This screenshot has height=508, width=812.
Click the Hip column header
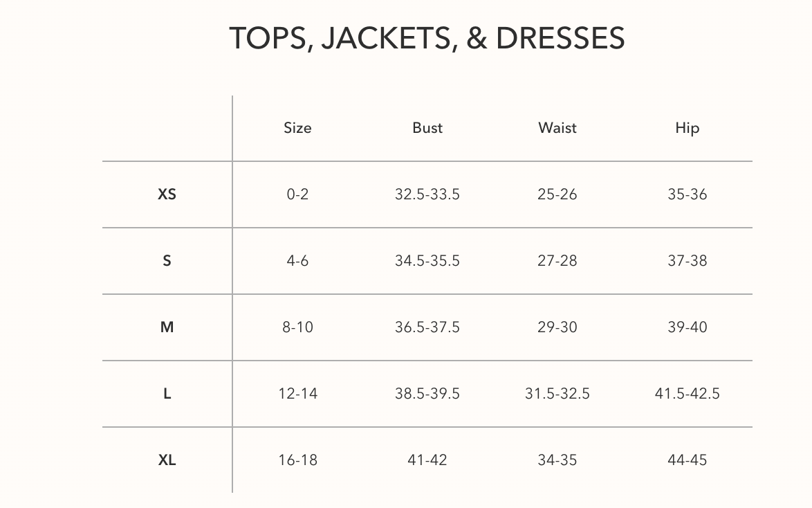pyautogui.click(x=688, y=128)
